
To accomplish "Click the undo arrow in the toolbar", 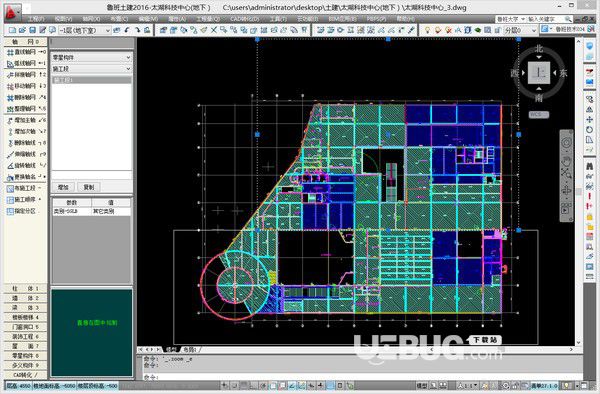I will [127, 30].
